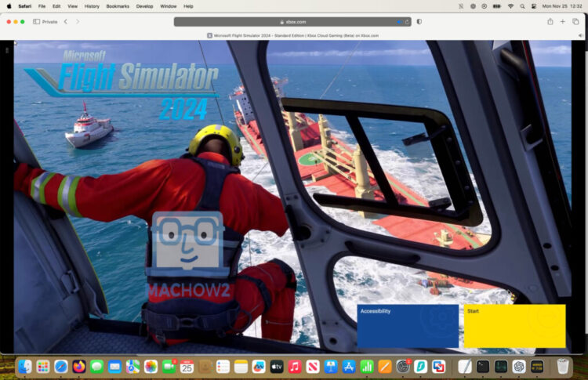
Task: Open the Apple menu
Action: 9,6
